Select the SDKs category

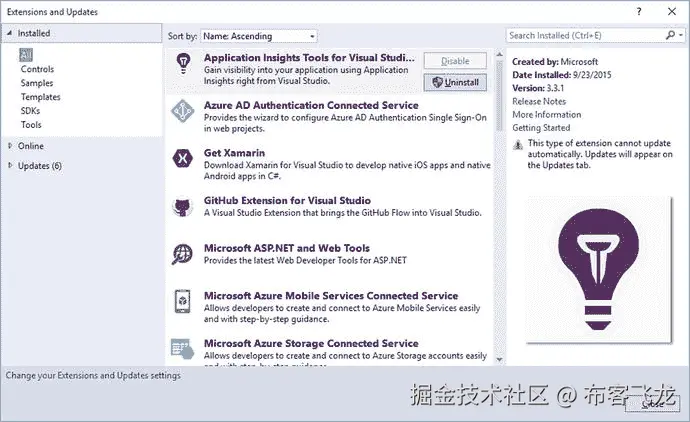click(30, 111)
